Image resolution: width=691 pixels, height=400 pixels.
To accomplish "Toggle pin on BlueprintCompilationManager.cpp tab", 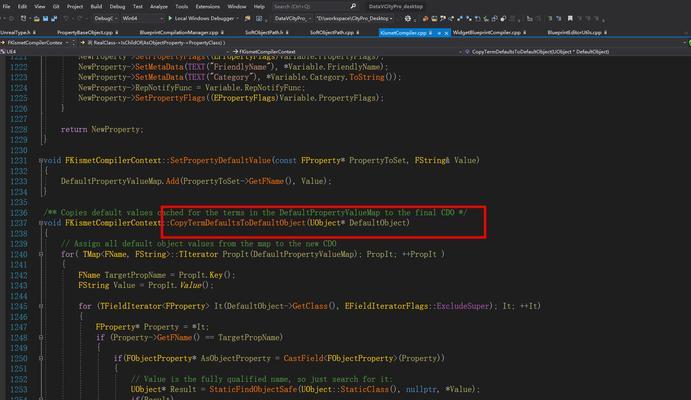I will (x=222, y=33).
